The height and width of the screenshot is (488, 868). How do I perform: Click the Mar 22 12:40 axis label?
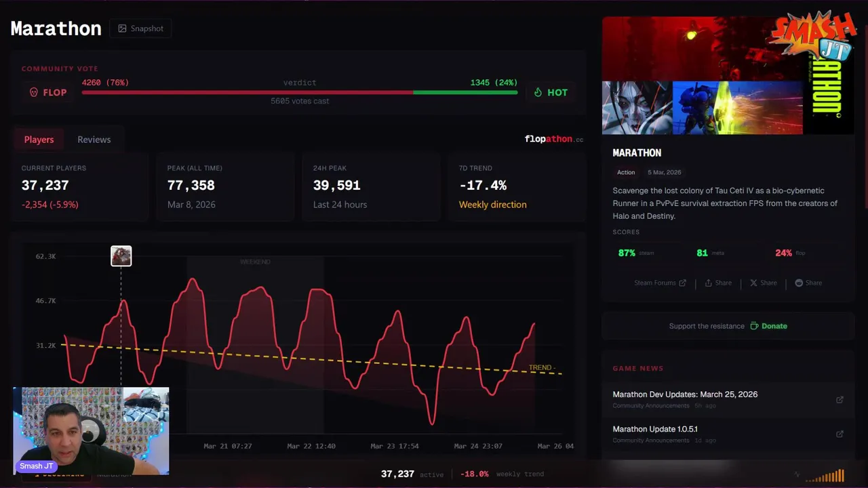click(x=311, y=446)
